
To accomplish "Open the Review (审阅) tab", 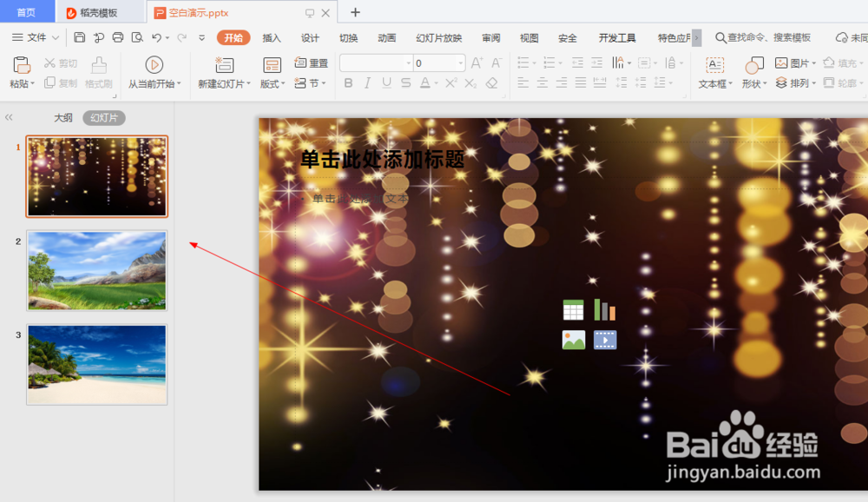I will pyautogui.click(x=491, y=37).
